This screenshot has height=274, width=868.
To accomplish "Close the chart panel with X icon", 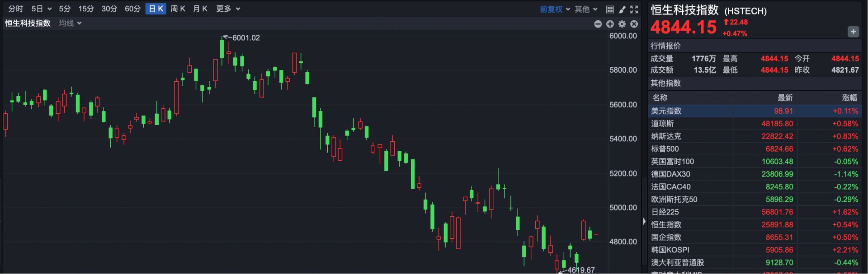I will (634, 24).
